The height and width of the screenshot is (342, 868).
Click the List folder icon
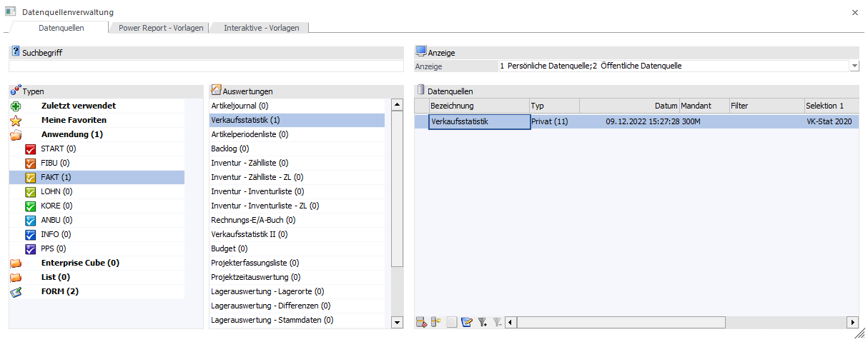(x=16, y=277)
